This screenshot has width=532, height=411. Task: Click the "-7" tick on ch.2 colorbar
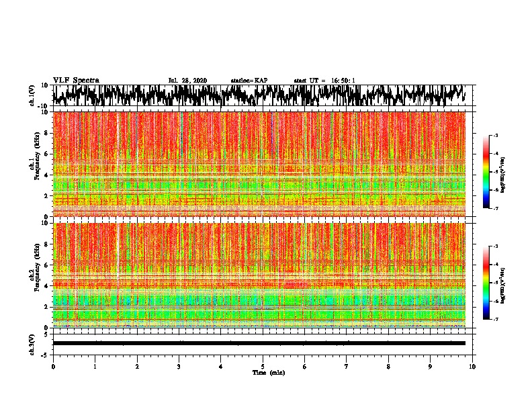[496, 319]
